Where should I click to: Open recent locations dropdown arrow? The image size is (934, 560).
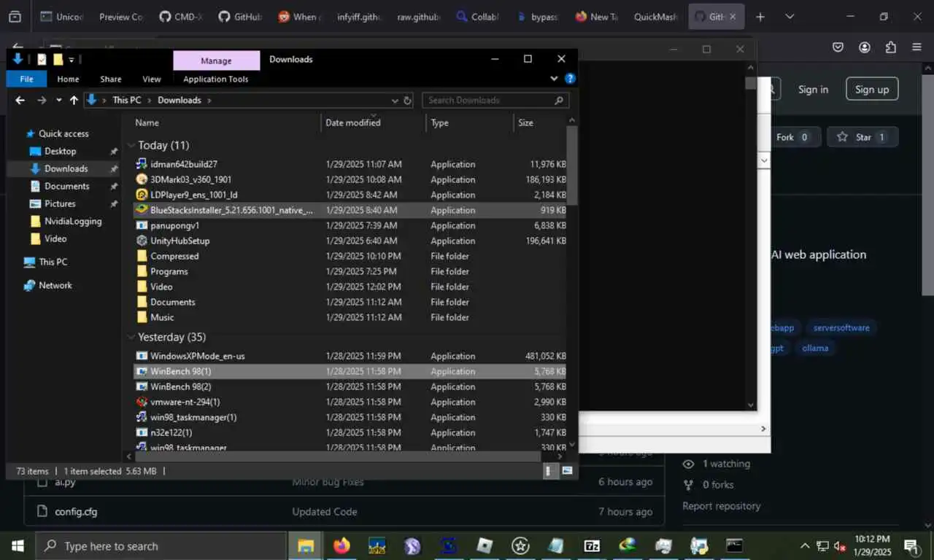58,101
